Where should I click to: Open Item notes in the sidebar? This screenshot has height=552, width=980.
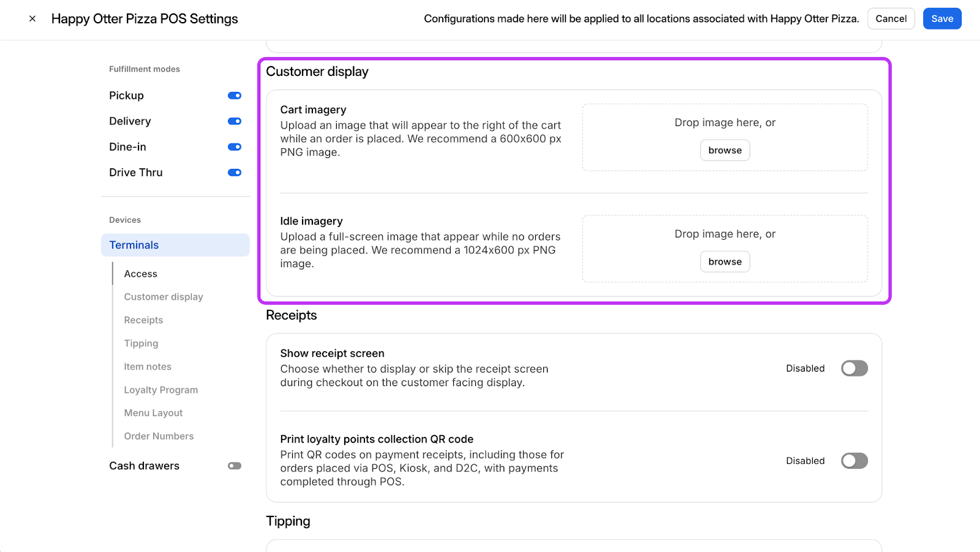tap(148, 367)
